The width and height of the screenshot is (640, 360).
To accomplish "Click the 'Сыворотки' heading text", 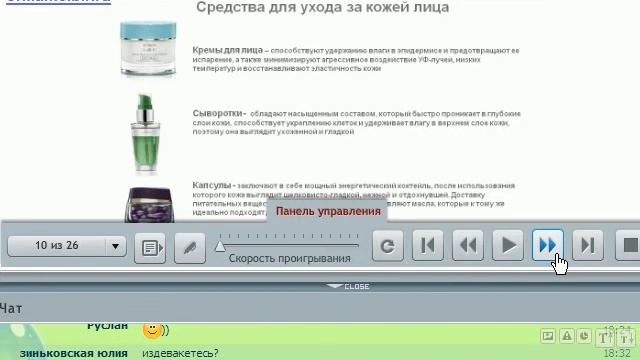I will pyautogui.click(x=218, y=113).
